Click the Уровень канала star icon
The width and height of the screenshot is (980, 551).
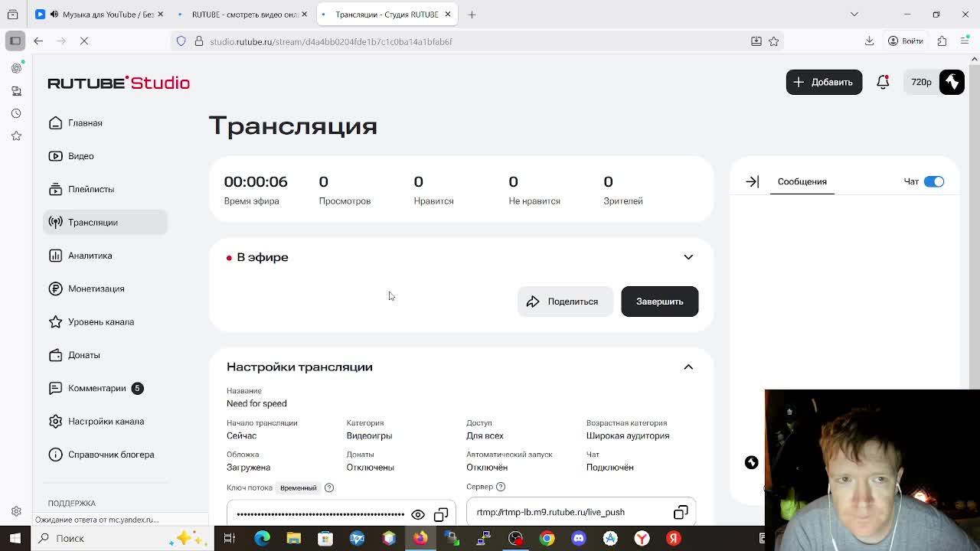pyautogui.click(x=55, y=321)
